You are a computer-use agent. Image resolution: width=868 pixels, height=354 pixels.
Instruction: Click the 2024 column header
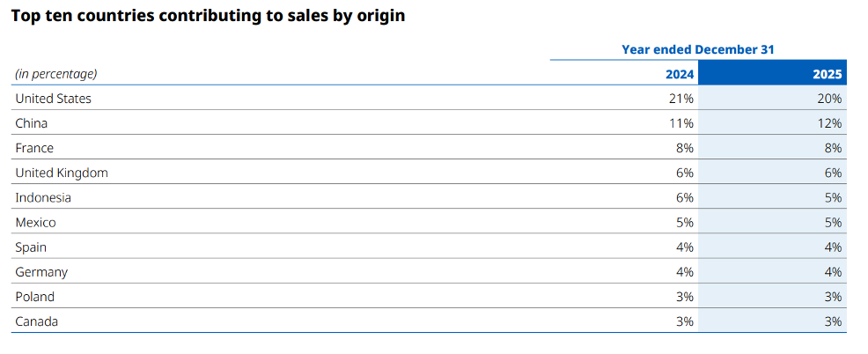[679, 74]
